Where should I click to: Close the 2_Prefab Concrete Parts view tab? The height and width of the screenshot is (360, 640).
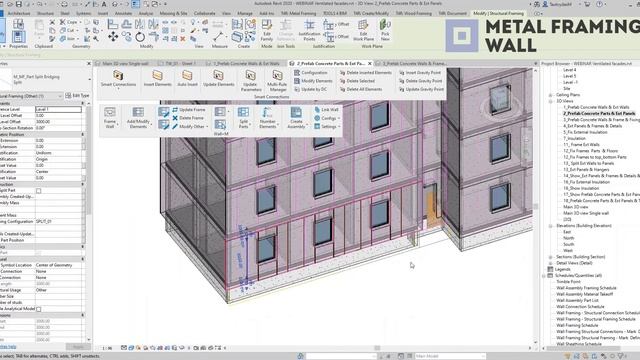369,64
